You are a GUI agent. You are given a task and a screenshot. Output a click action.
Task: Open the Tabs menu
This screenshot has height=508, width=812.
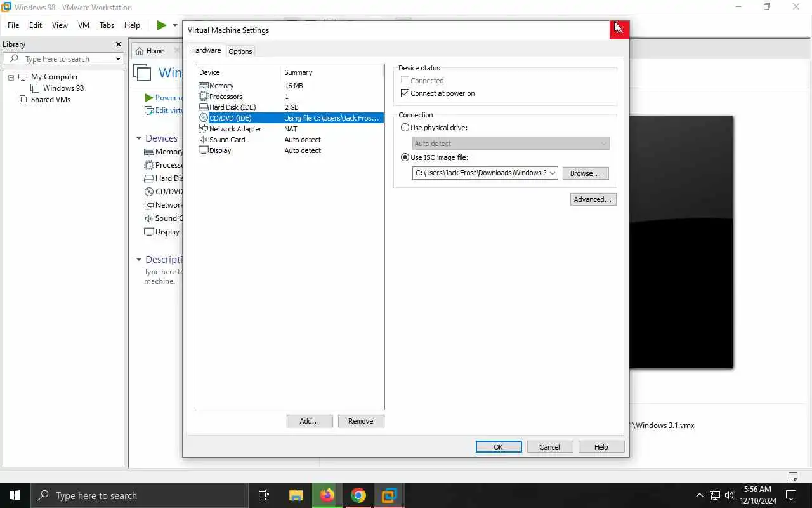(x=107, y=25)
